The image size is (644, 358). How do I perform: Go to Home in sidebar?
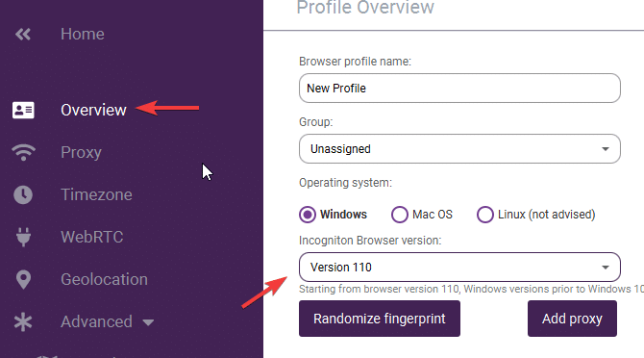point(83,34)
